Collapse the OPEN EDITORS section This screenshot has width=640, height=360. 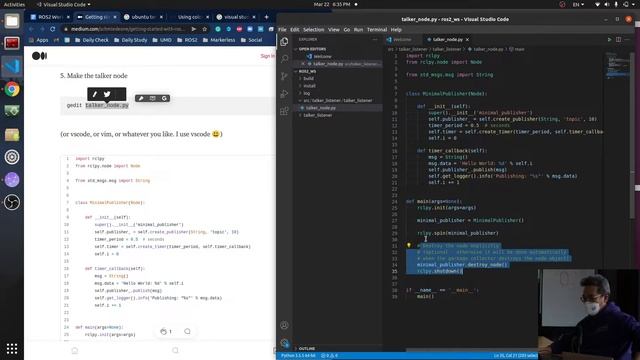tap(338, 49)
